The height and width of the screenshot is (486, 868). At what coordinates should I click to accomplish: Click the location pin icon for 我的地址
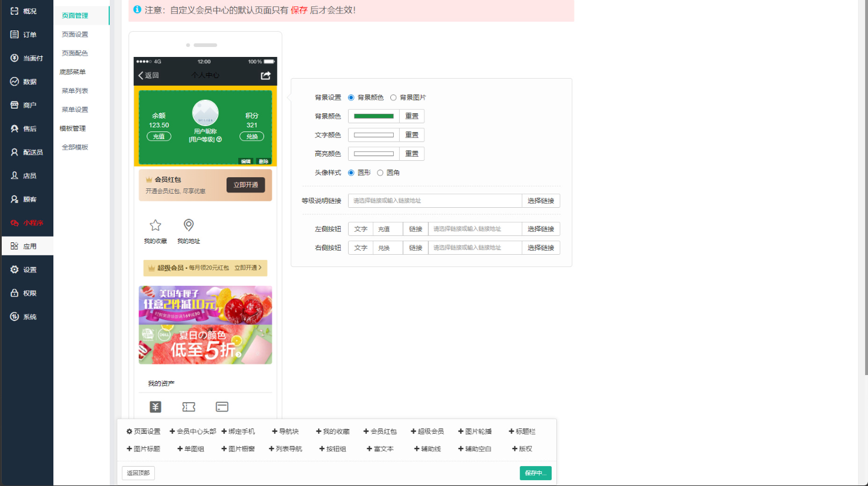pos(188,225)
